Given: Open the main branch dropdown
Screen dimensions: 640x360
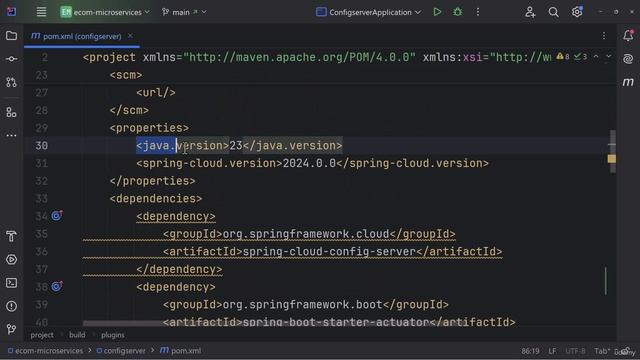Looking at the screenshot, I should click(184, 12).
